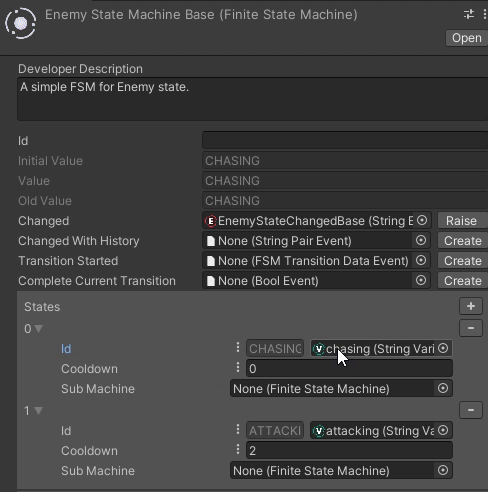Click the empty Id input field

point(345,140)
